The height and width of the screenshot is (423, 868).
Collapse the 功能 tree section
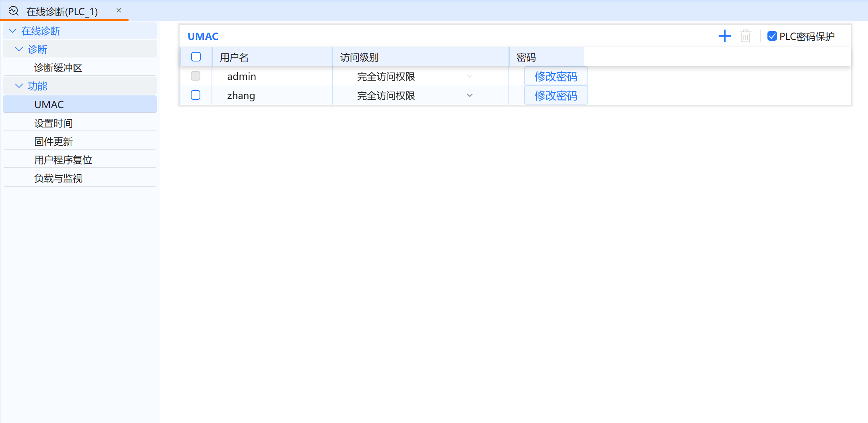tap(19, 86)
